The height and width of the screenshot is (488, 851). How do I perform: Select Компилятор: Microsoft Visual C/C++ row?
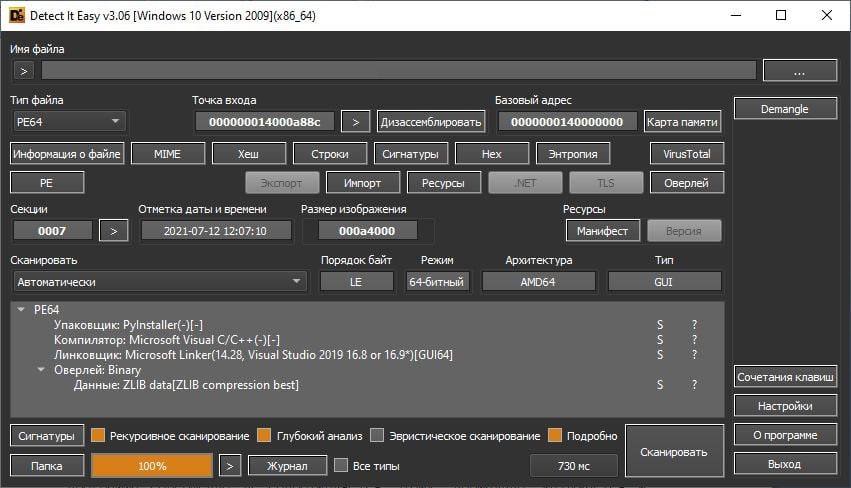click(x=167, y=340)
